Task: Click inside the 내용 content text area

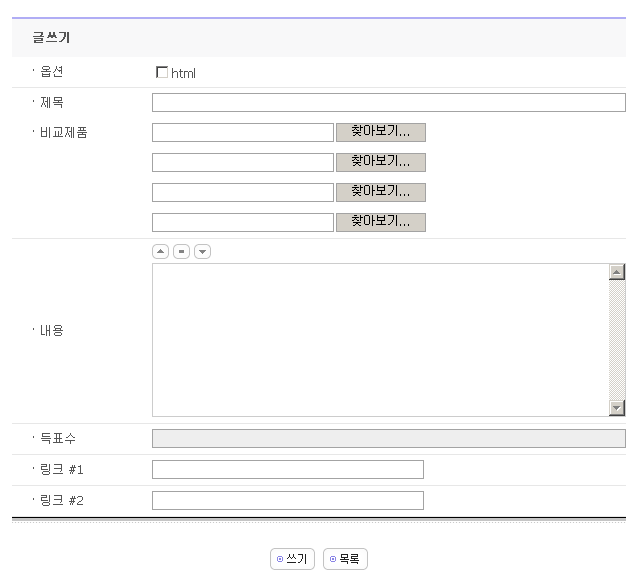Action: 380,340
